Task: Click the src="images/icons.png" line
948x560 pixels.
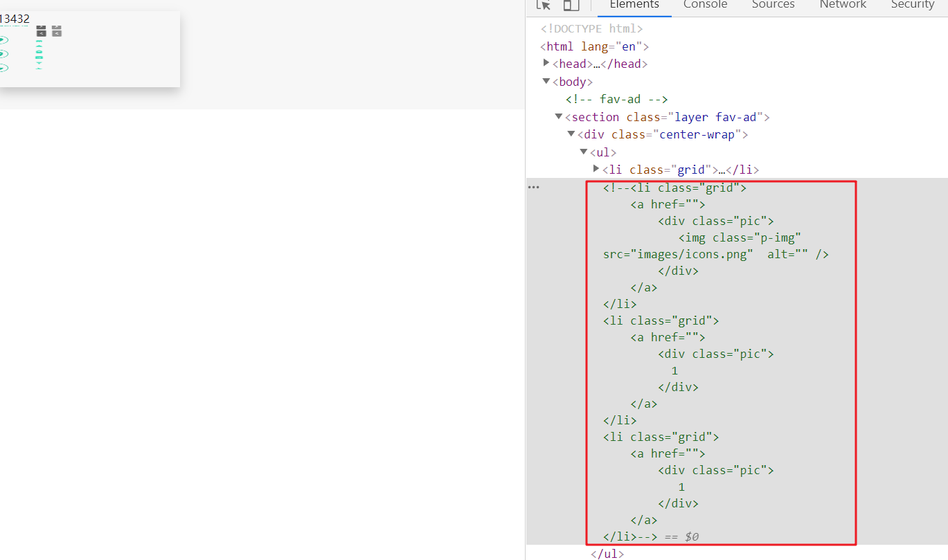Action: [716, 254]
